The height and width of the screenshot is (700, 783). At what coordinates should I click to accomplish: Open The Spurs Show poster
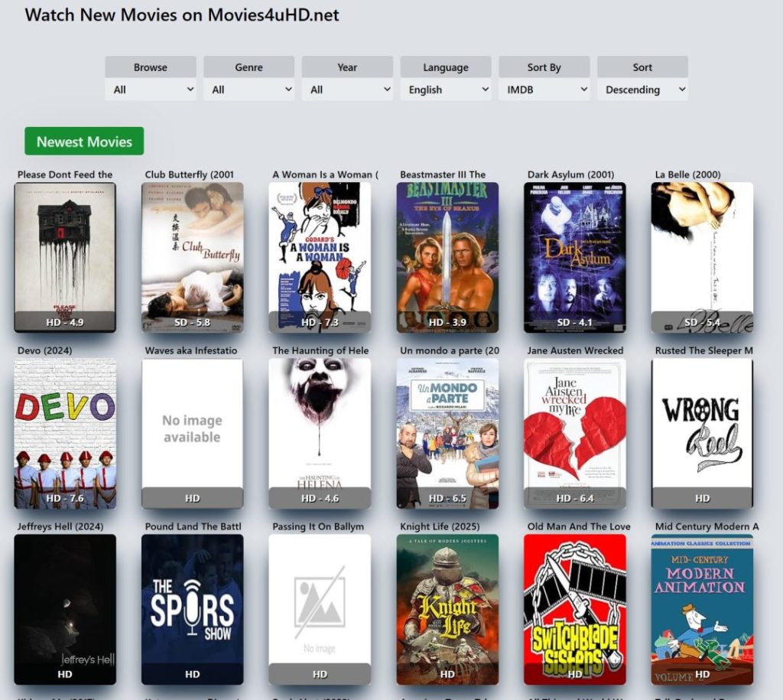click(x=192, y=610)
